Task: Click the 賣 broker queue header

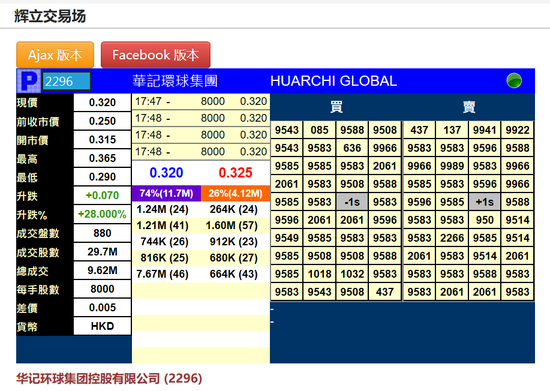Action: click(x=469, y=107)
